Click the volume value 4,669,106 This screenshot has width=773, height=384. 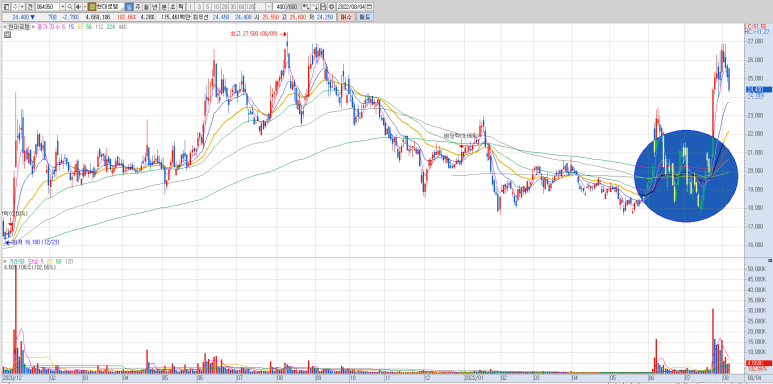point(98,17)
